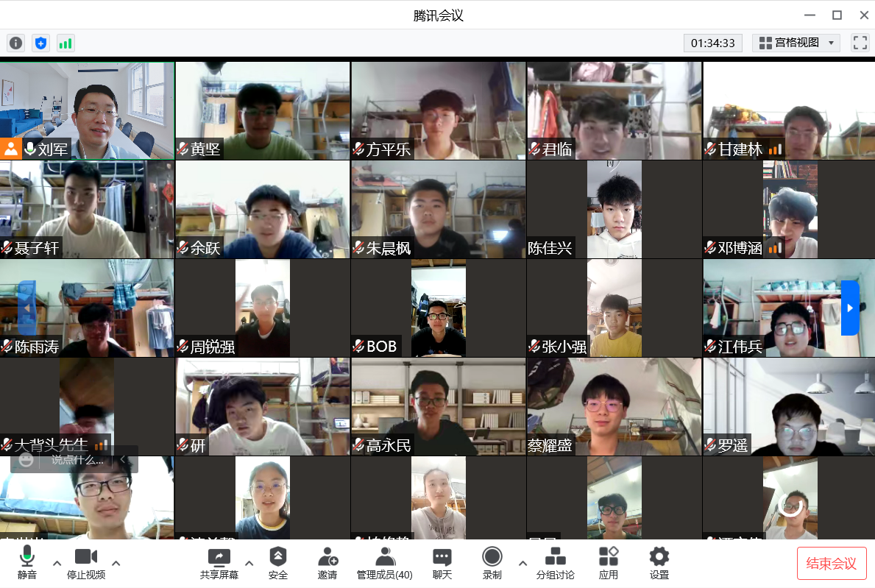Open 设置 settings
Viewport: 875px width, 588px height.
(659, 563)
